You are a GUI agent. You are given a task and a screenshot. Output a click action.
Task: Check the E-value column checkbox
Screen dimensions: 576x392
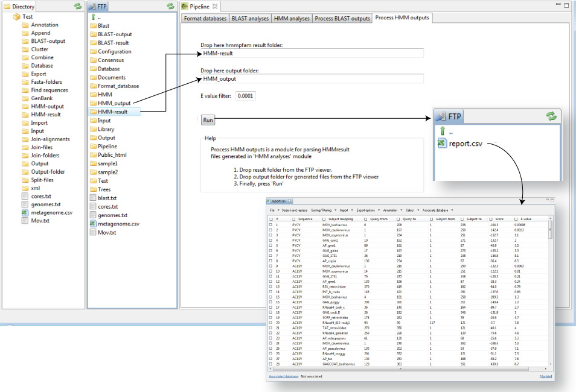(516, 219)
